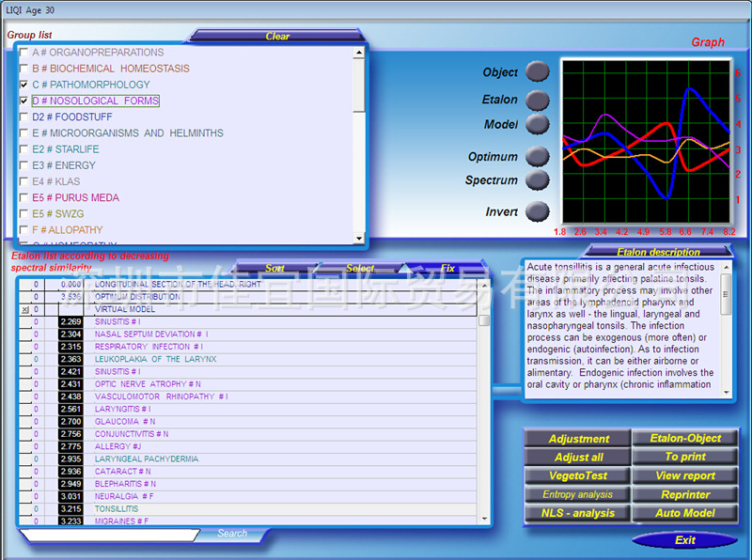Select the Optimum knob
Image resolution: width=752 pixels, height=560 pixels.
coord(535,156)
